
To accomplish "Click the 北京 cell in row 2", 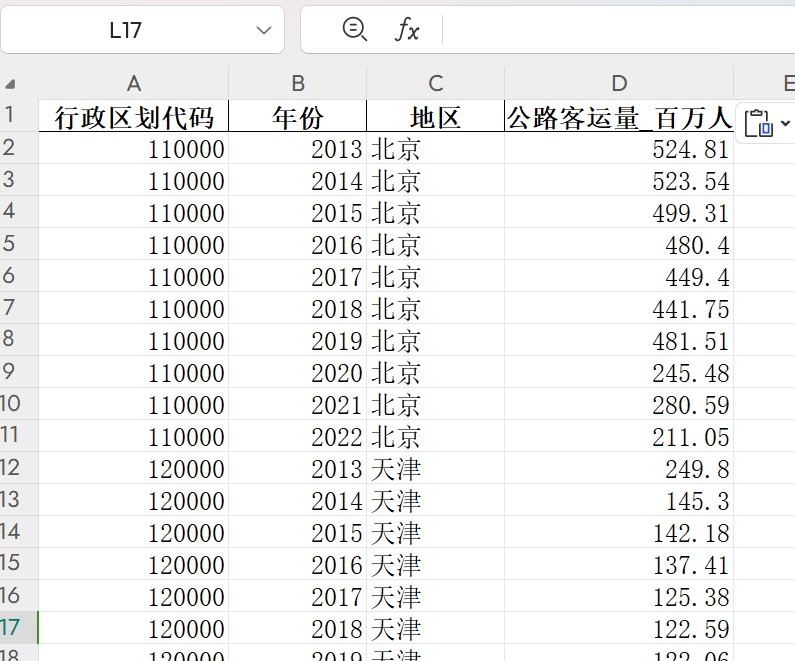I will (x=436, y=148).
